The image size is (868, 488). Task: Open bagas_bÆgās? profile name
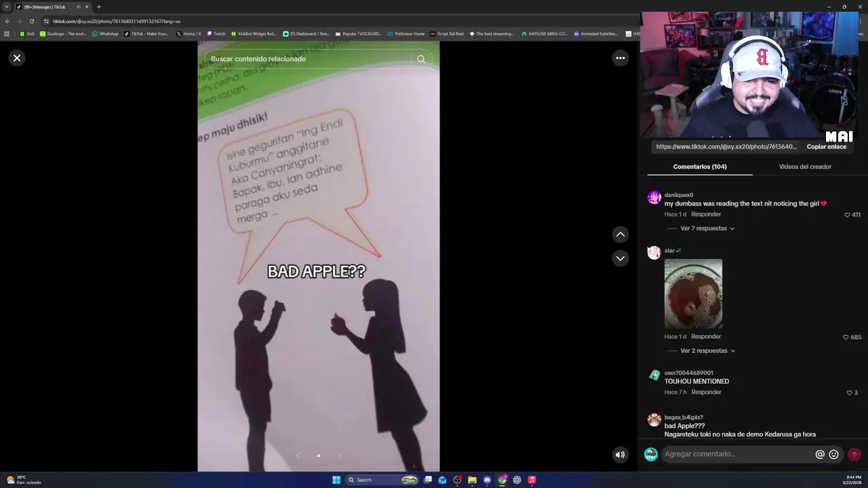pyautogui.click(x=684, y=418)
